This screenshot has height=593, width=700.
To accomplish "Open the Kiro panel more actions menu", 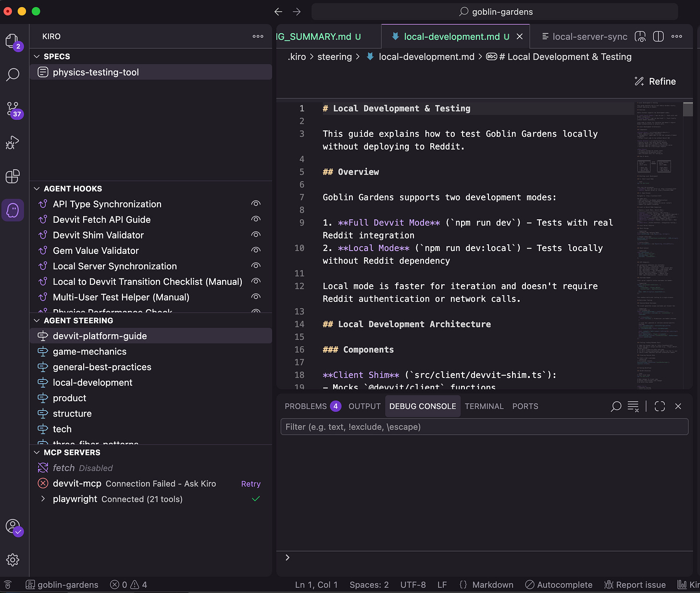I will coord(258,37).
